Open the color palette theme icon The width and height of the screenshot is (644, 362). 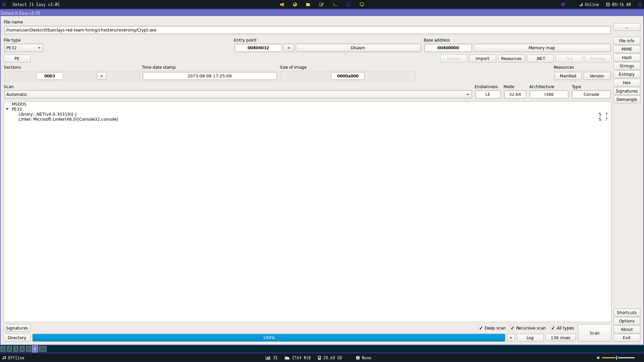(563, 5)
